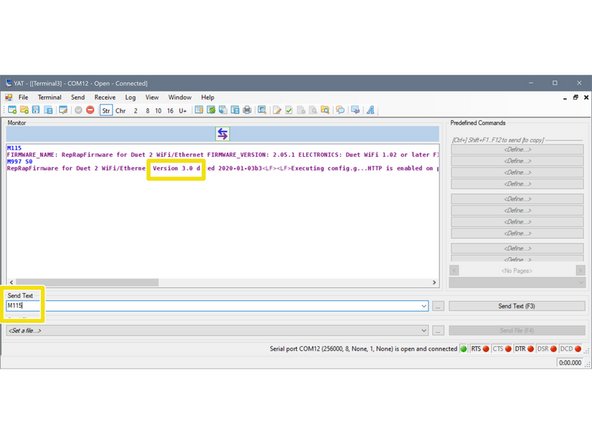Expand the Set a file dropdown arrow
This screenshot has width=592, height=444.
tap(424, 331)
